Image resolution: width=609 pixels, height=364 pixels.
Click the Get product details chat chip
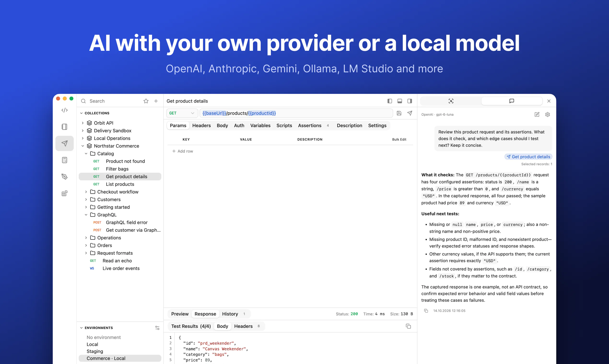[x=528, y=157]
